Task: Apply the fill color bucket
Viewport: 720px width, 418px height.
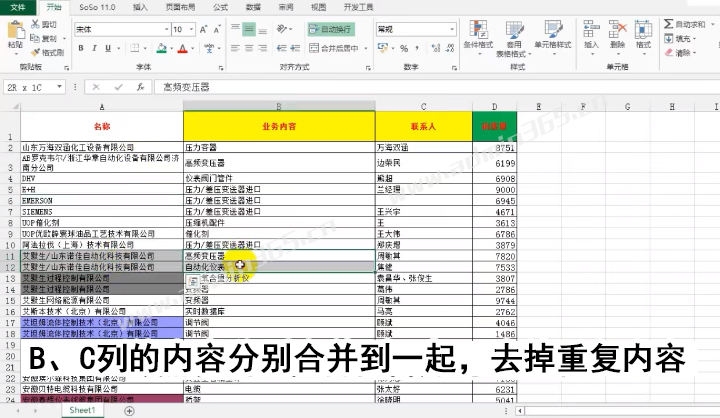Action: coord(162,48)
